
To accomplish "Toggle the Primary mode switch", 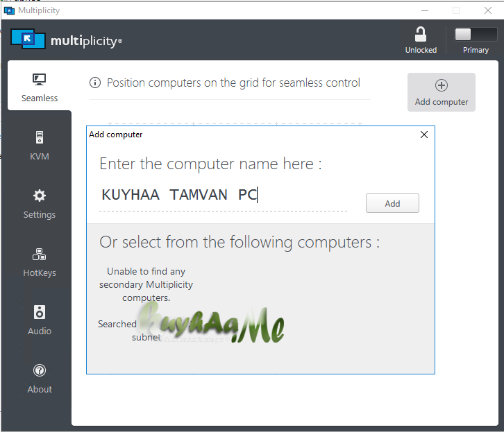I will (476, 35).
